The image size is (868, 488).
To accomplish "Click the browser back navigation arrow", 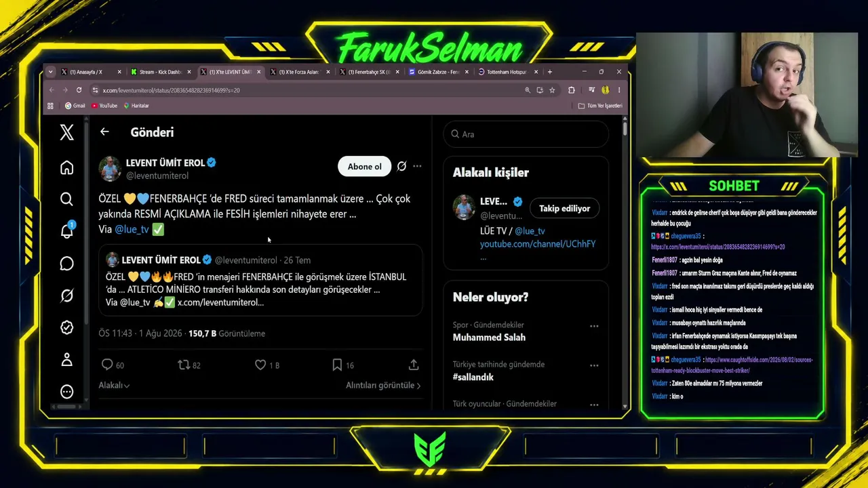I will 51,90.
